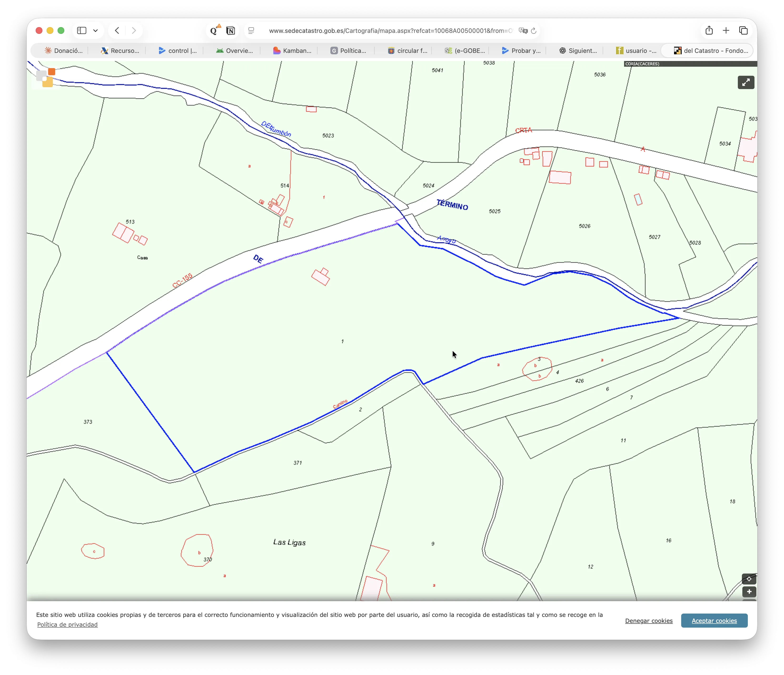
Task: Switch to the usuario -... tab
Action: pos(636,51)
